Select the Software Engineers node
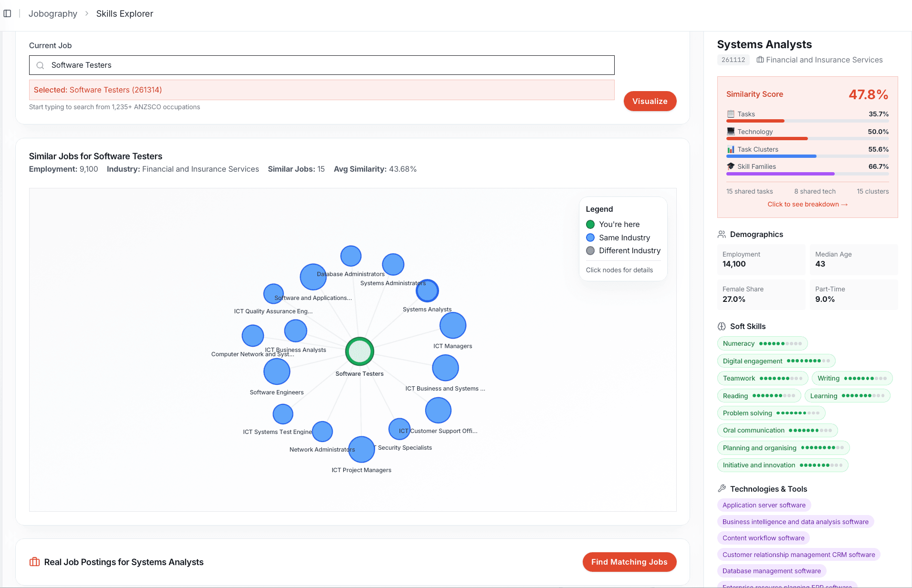 277,371
